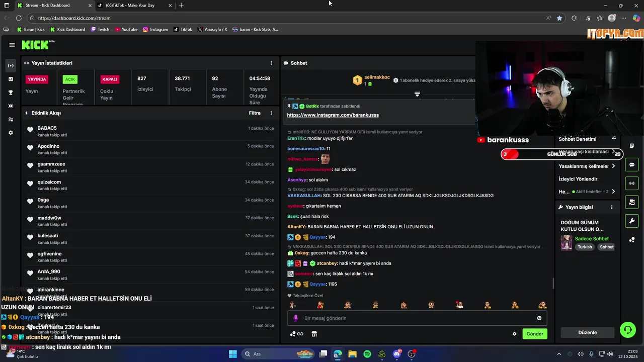
Task: Open Etkinlik Akışı three-dot options menu
Action: [x=271, y=113]
